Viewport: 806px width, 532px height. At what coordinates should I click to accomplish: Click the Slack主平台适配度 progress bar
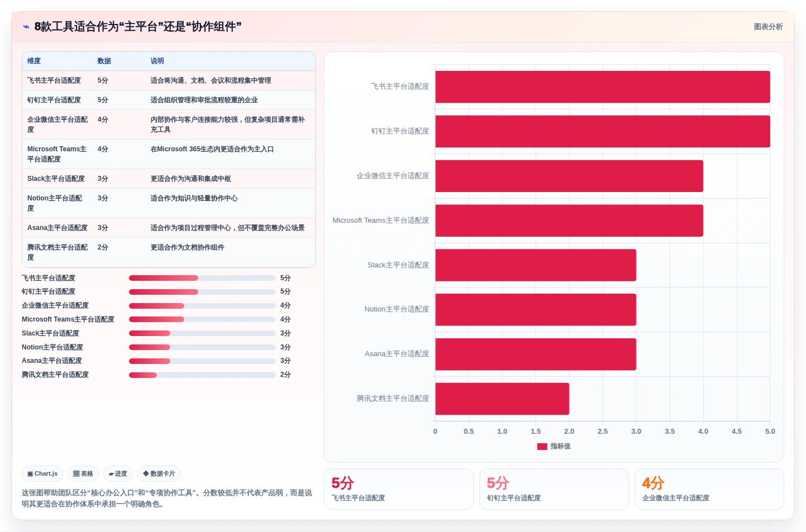(x=202, y=333)
